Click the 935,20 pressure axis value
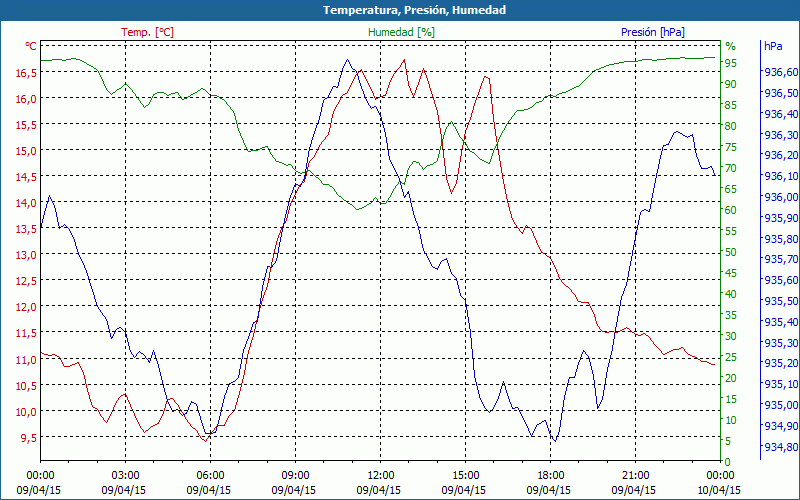The width and height of the screenshot is (800, 500). pos(781,364)
